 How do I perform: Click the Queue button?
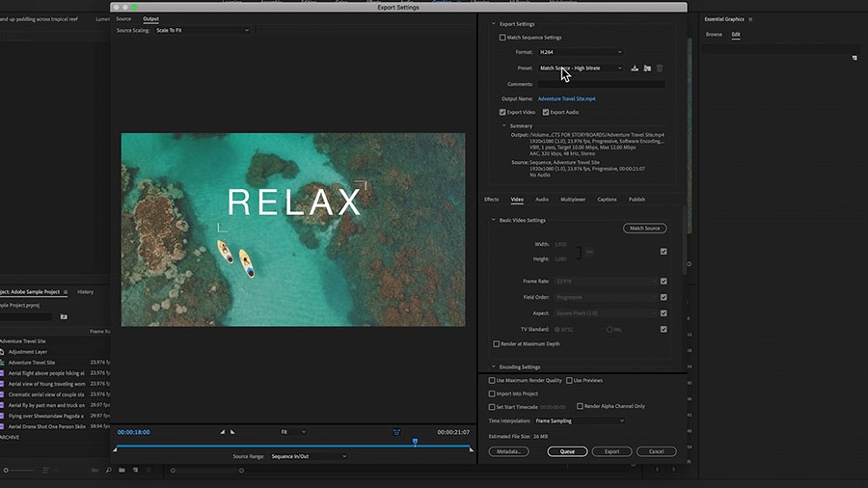click(567, 451)
